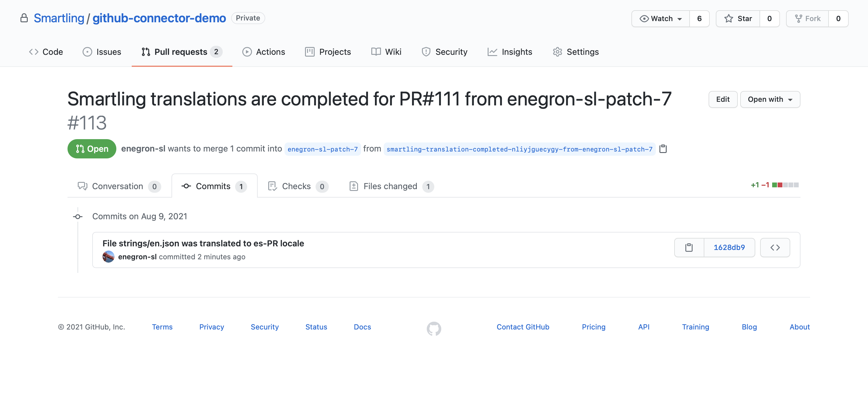Select the Commits tab

tap(214, 186)
